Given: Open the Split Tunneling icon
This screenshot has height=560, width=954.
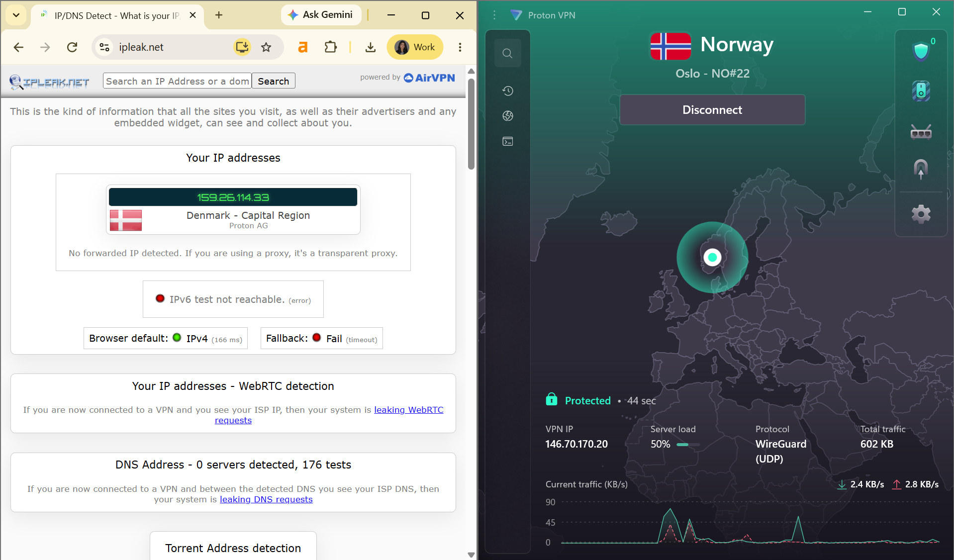Looking at the screenshot, I should coord(921,169).
